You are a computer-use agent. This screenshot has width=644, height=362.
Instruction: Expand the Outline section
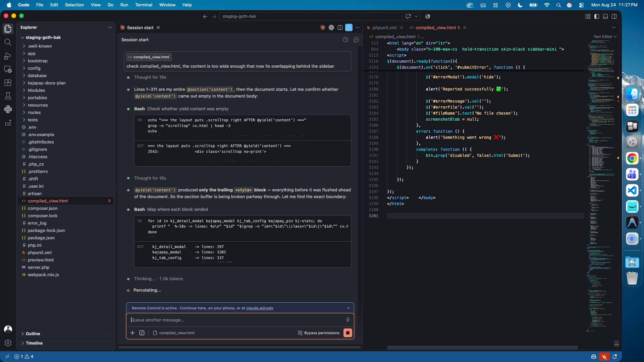coord(33,334)
